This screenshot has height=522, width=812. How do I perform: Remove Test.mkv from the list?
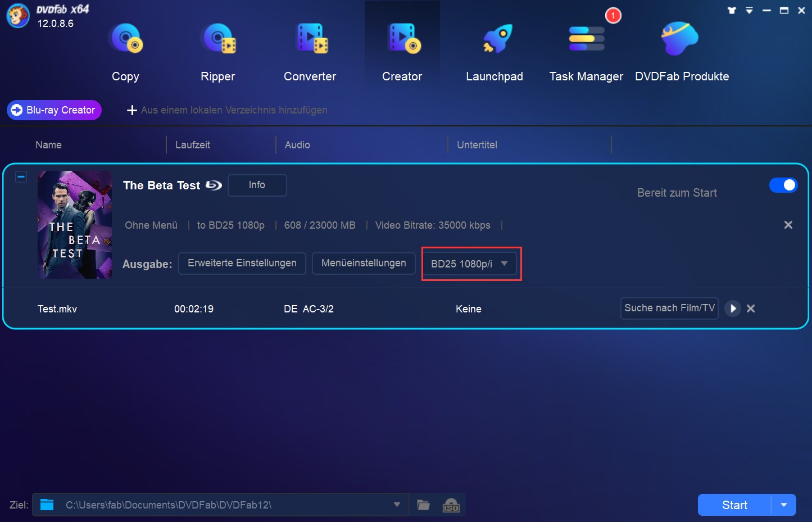pyautogui.click(x=751, y=308)
